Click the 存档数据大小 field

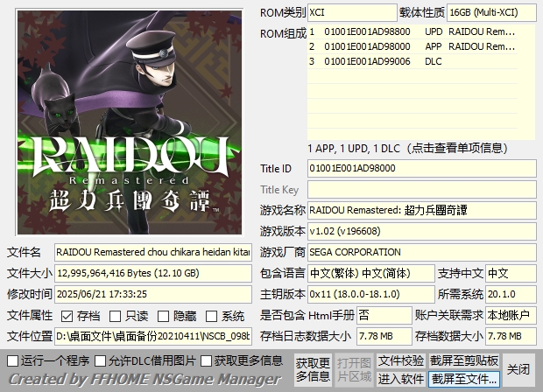click(x=511, y=336)
